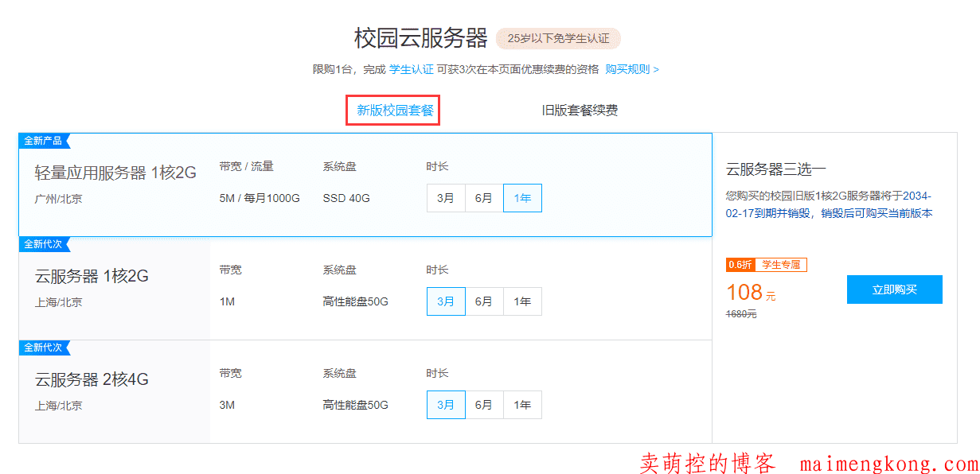Screen dimensions: 980x474
Task: Select the 云服务器 2核4G product title
Action: [x=92, y=380]
